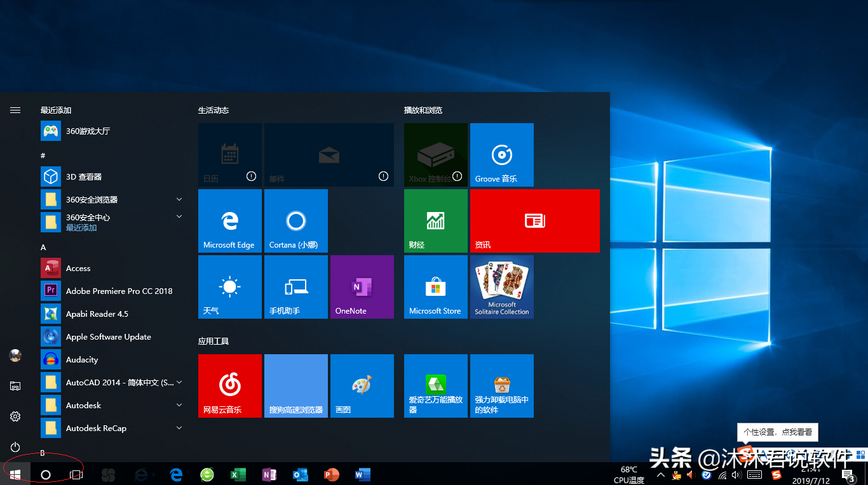Click the 播放和浏览 group title
Image resolution: width=868 pixels, height=485 pixels.
(423, 110)
